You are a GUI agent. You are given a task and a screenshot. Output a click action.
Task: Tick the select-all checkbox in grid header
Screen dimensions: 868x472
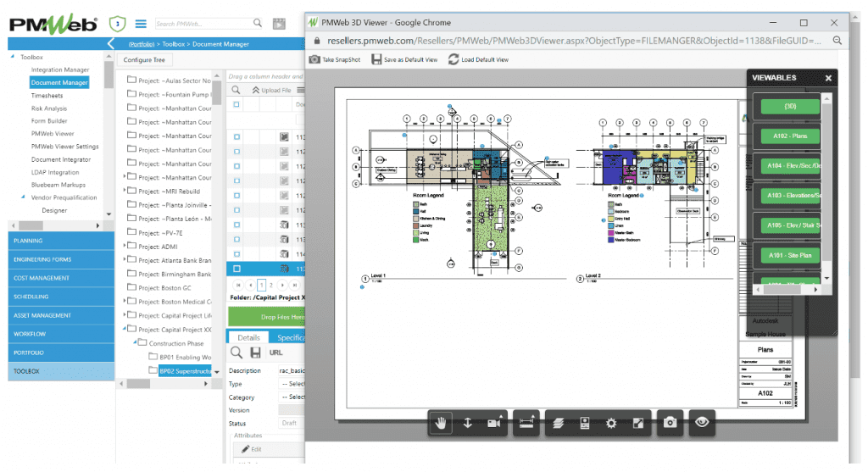pos(236,104)
